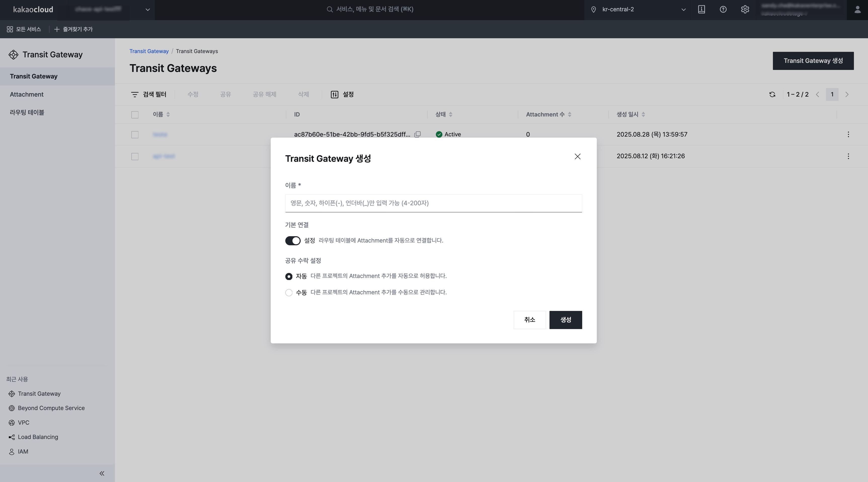Open the 검색 필터 filter icon

pos(135,95)
